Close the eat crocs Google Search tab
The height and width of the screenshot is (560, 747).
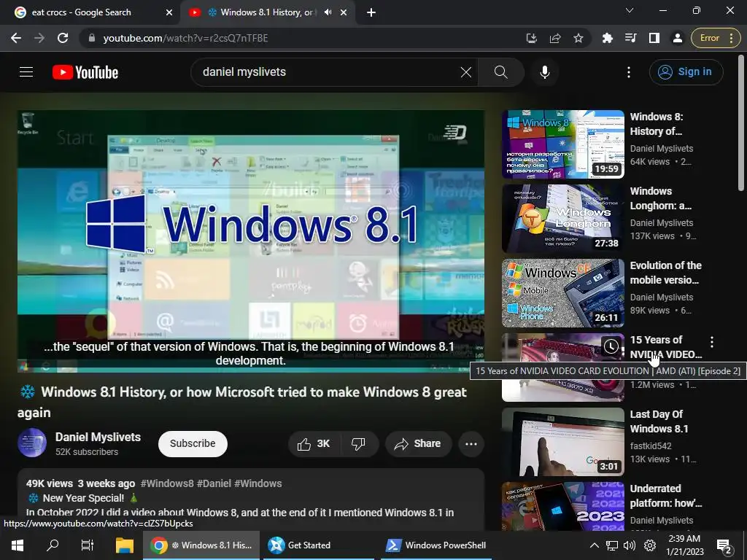point(169,12)
